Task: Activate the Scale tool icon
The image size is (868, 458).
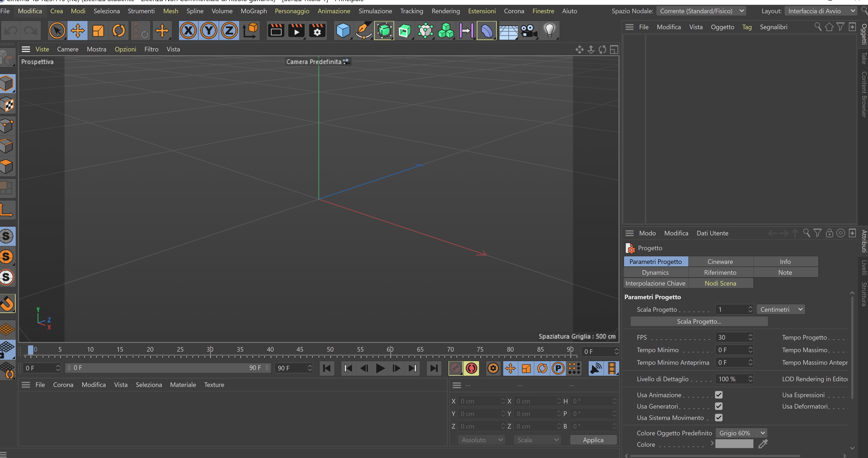Action: (98, 31)
